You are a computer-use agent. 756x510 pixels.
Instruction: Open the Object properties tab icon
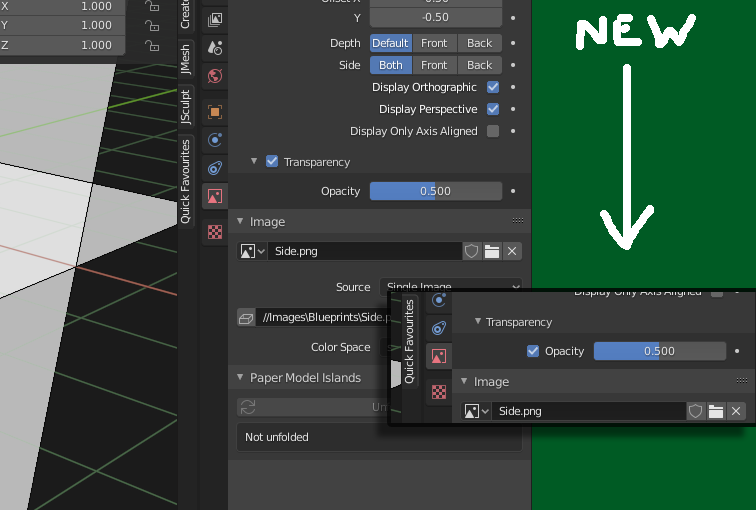pos(215,112)
